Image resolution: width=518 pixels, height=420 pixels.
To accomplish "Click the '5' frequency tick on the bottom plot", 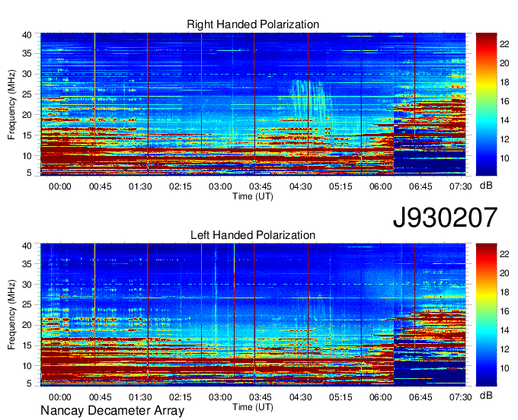I will click(29, 383).
